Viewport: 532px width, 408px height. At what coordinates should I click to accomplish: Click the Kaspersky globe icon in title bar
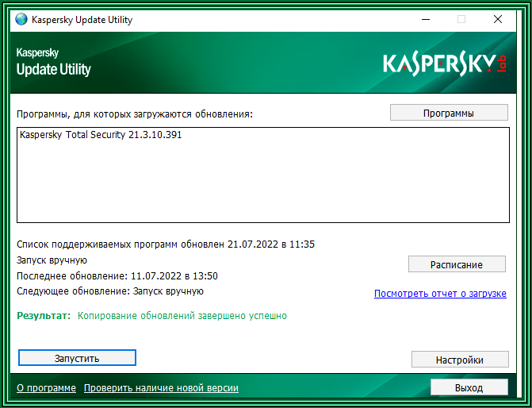(21, 19)
